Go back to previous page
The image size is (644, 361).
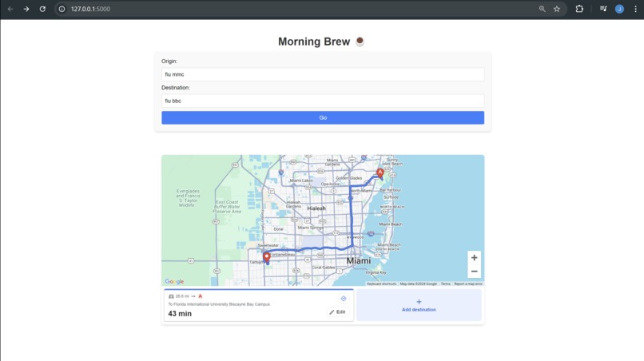click(x=10, y=9)
